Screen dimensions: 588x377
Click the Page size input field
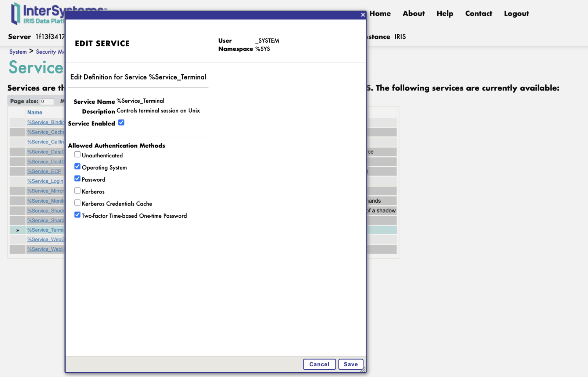click(47, 102)
